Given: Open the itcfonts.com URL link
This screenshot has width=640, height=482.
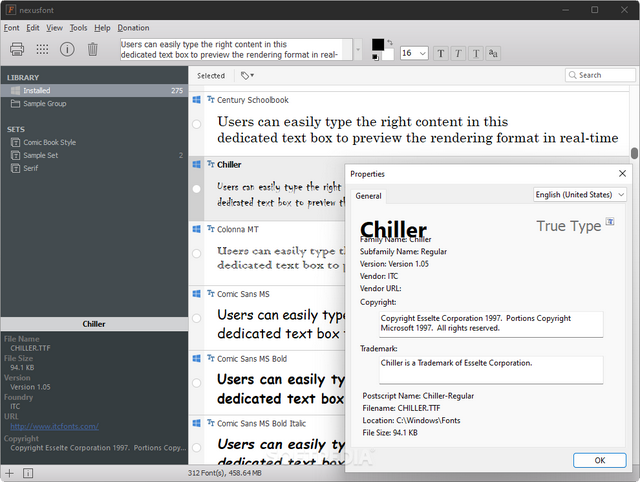Looking at the screenshot, I should 54,426.
